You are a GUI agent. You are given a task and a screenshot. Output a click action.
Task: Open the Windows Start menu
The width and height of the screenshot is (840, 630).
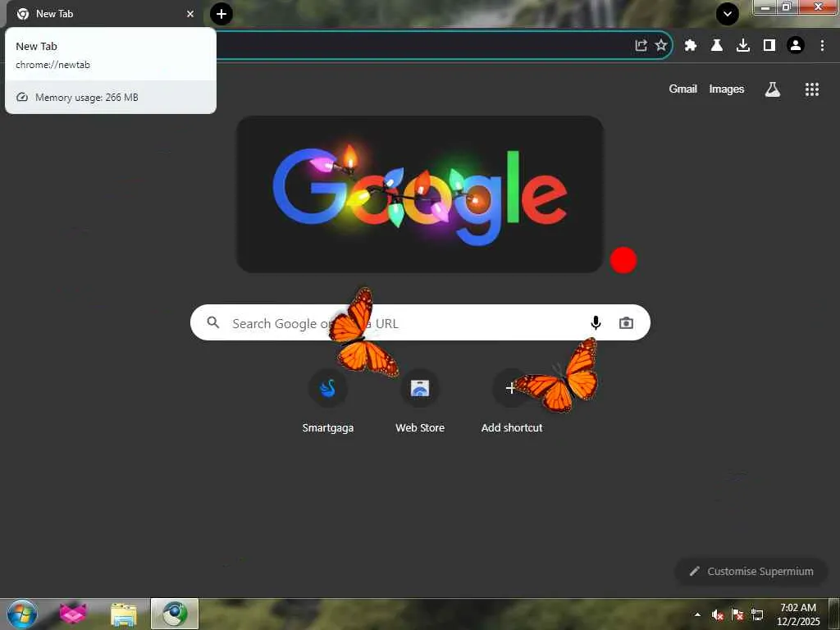click(x=22, y=614)
